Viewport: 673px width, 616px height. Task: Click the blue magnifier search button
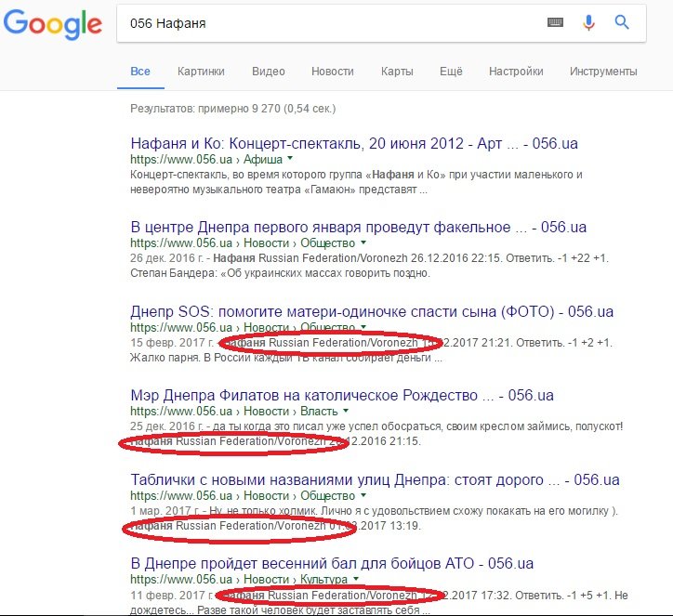(622, 22)
